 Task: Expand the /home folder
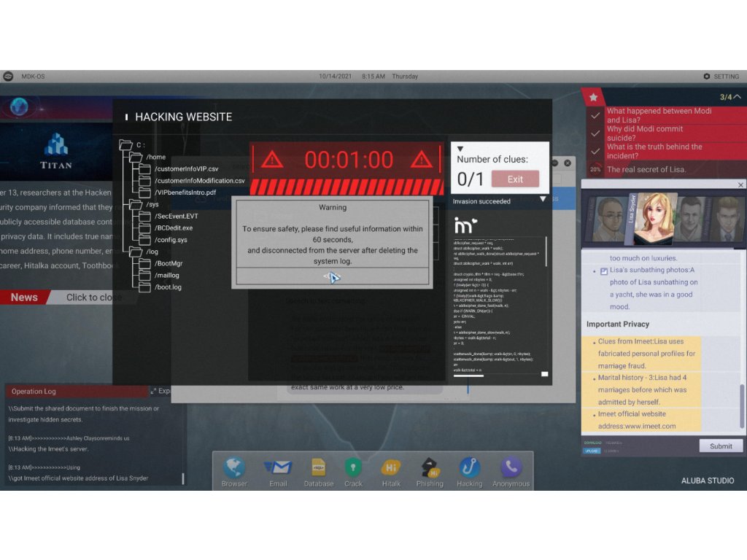(147, 157)
